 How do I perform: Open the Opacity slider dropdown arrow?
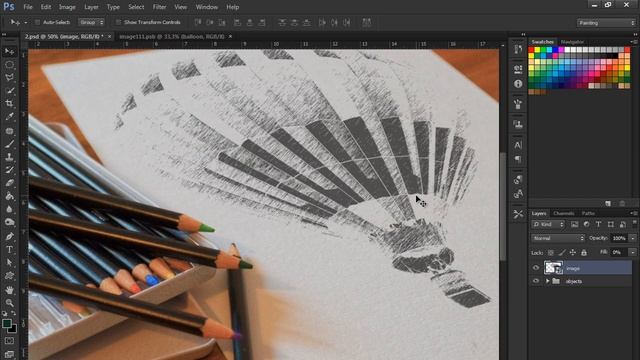pyautogui.click(x=633, y=238)
